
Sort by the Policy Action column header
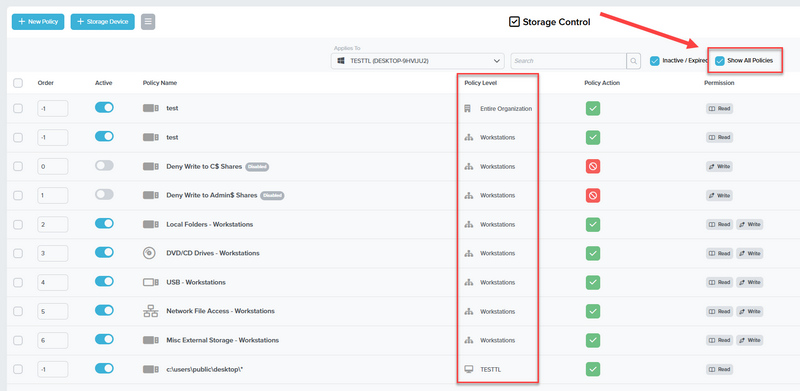(602, 83)
